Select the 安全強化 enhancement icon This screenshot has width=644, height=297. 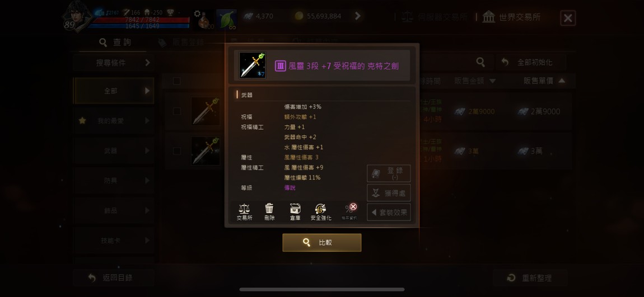(x=320, y=209)
